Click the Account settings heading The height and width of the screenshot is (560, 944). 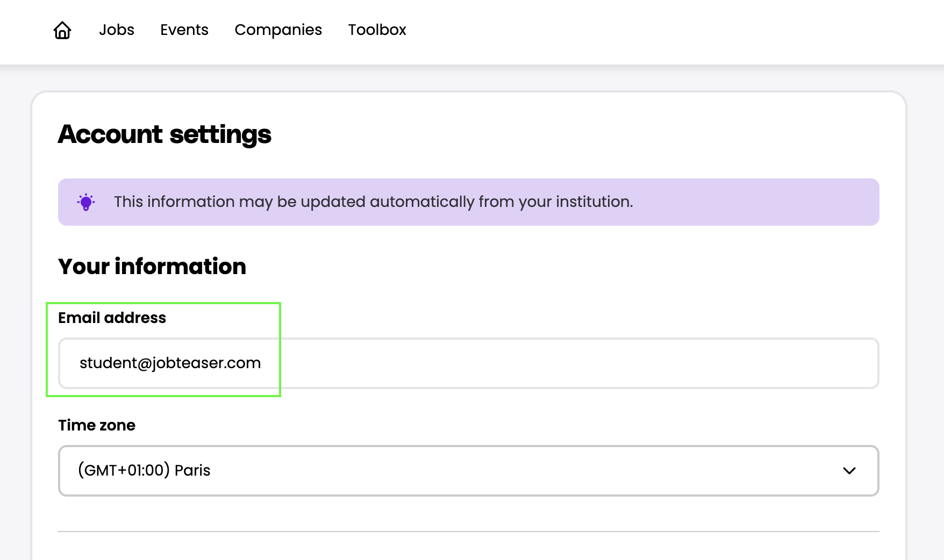click(165, 134)
